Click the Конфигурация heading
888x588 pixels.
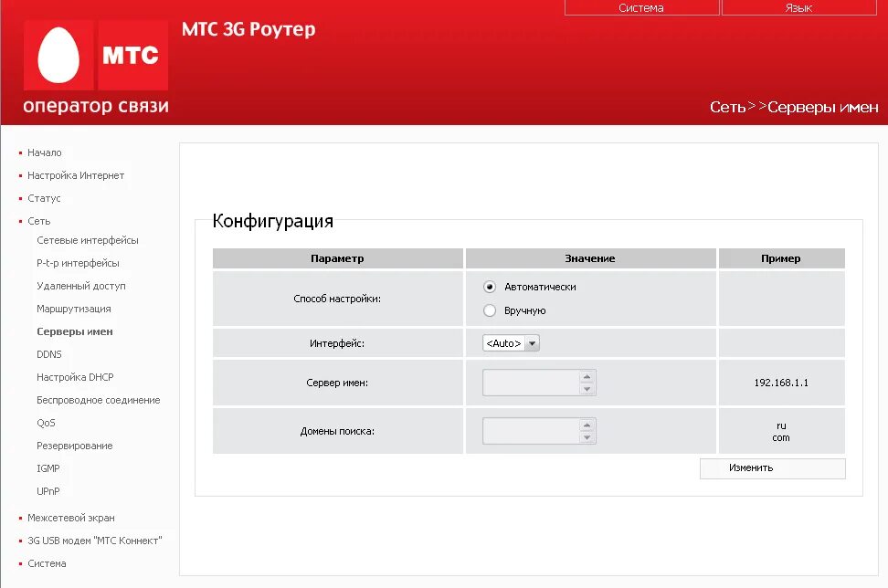273,221
